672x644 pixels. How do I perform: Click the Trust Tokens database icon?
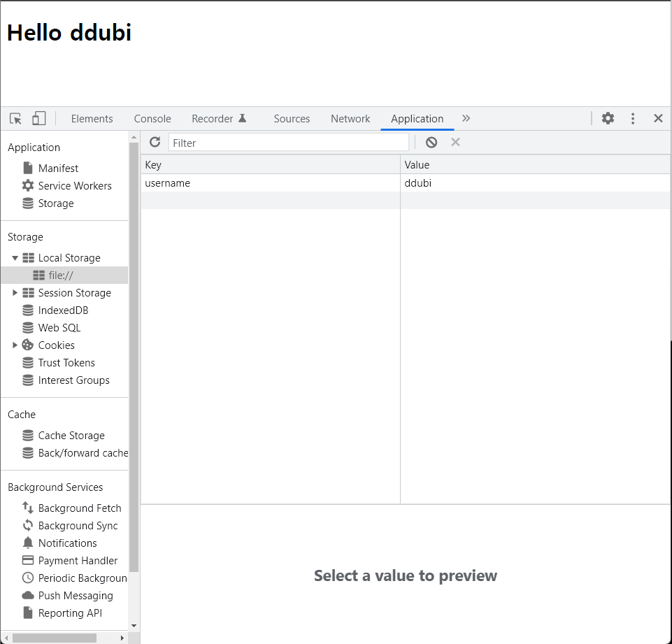[x=28, y=362]
